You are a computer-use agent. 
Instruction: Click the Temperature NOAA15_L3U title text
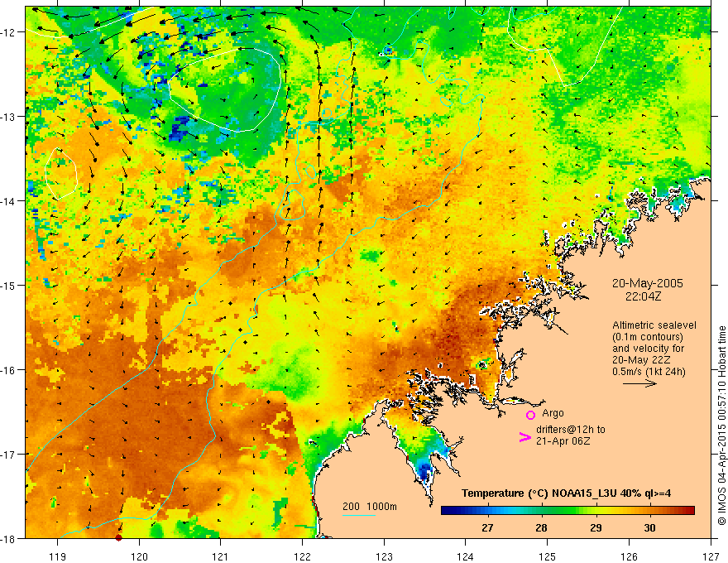pos(566,493)
